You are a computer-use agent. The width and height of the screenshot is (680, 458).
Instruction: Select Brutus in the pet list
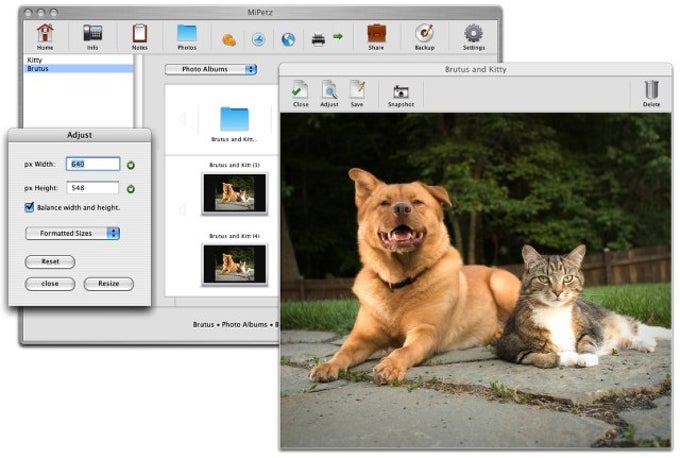[78, 69]
